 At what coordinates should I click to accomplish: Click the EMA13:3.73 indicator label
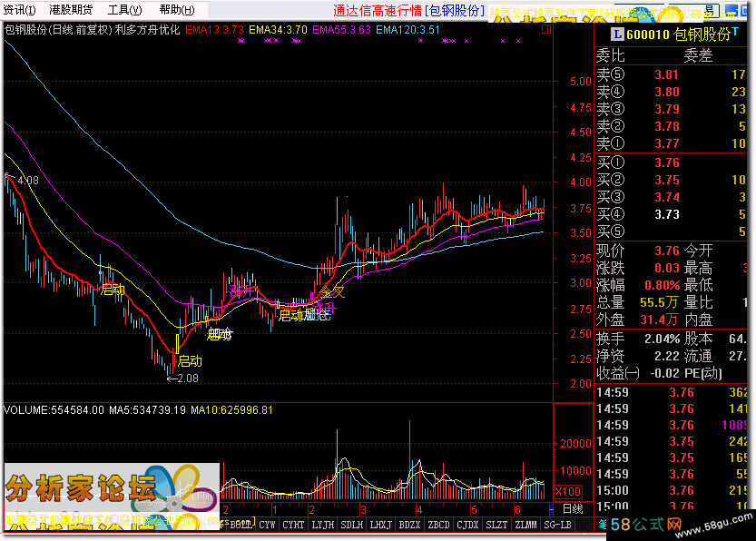(214, 30)
